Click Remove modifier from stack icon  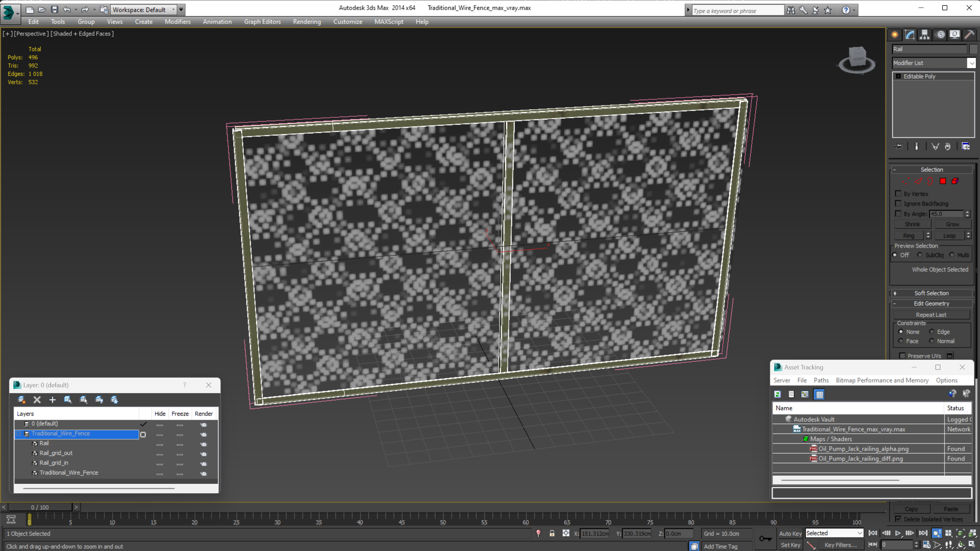(x=948, y=146)
